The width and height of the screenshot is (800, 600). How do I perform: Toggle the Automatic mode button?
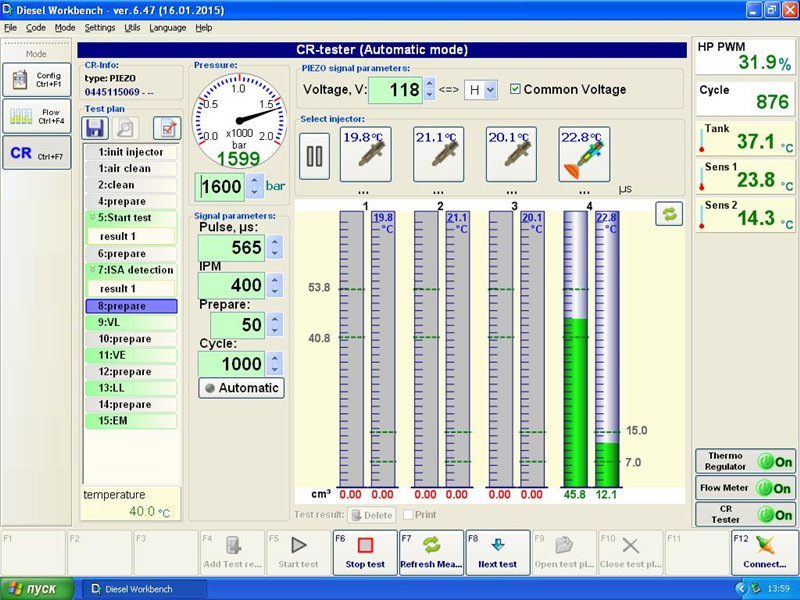[241, 388]
